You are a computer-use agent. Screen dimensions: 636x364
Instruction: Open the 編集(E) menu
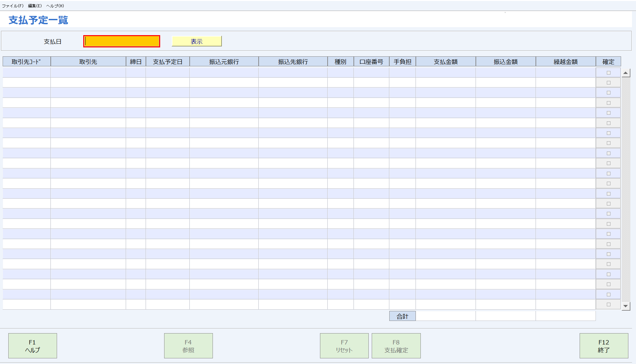(x=34, y=5)
